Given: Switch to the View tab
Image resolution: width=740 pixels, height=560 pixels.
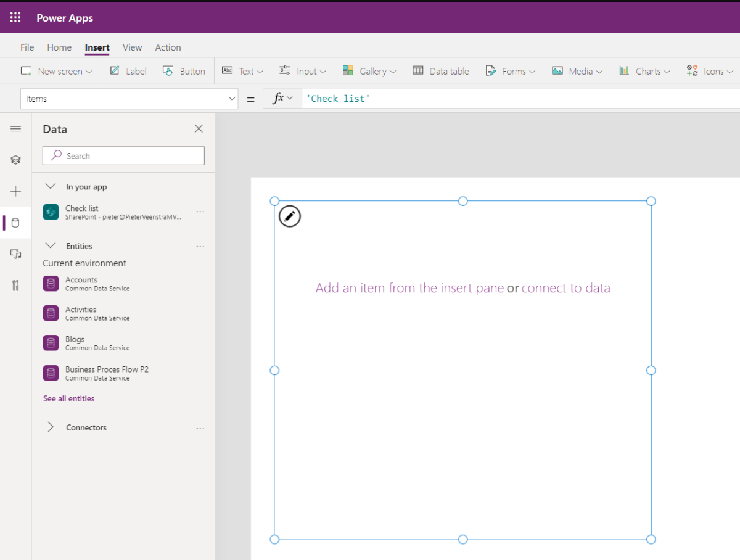Looking at the screenshot, I should coord(132,47).
